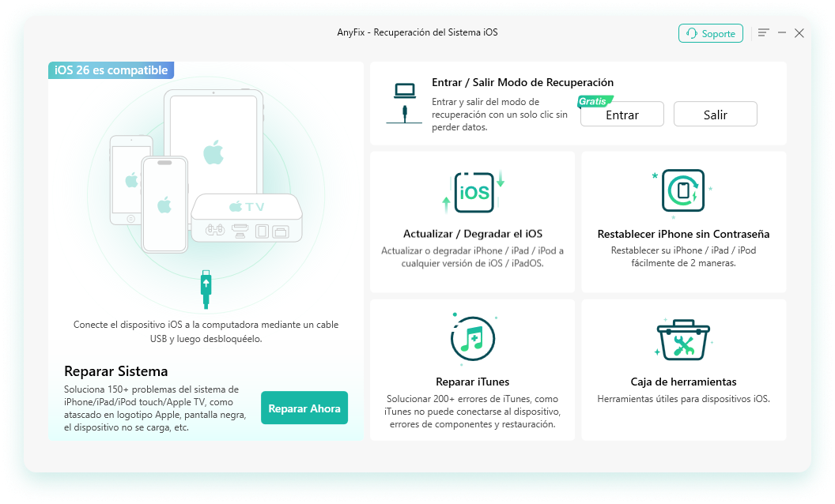Click the recovery mode laptop-cable icon
The width and height of the screenshot is (835, 504).
point(404,103)
